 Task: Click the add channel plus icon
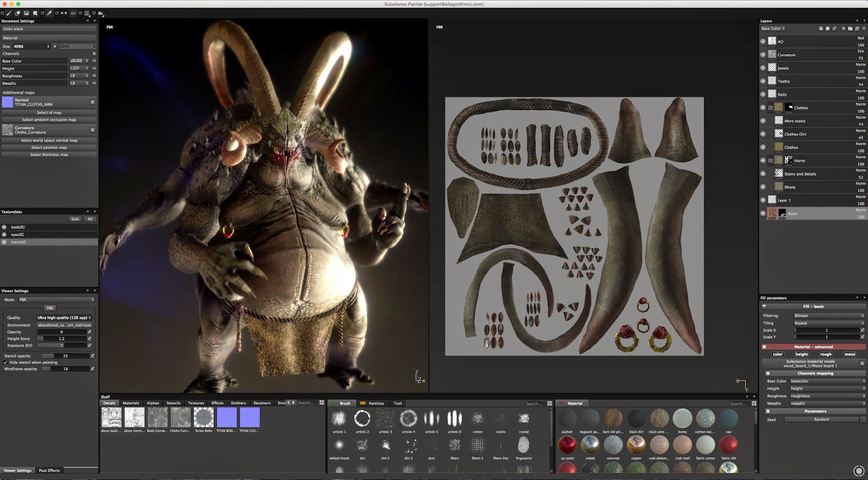pyautogui.click(x=94, y=54)
